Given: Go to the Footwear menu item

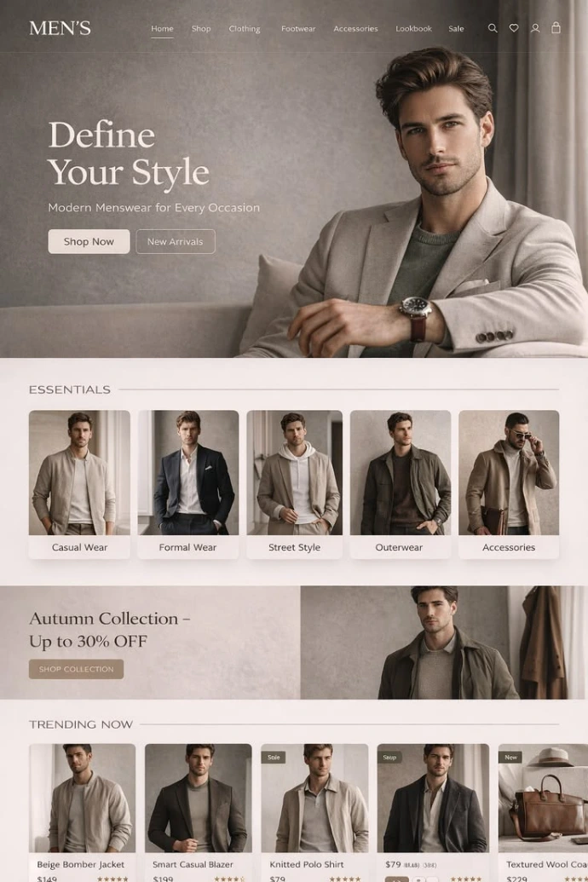Looking at the screenshot, I should (298, 29).
